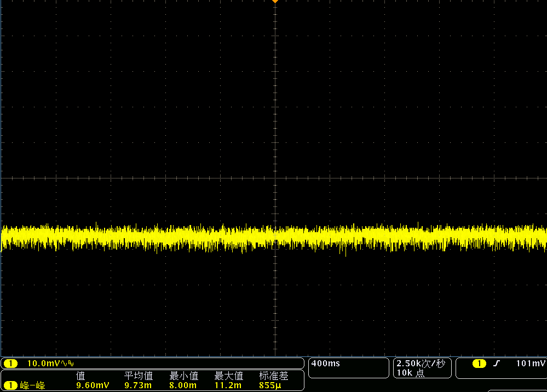Click the AC coupling symbol after 10.0mV
The height and width of the screenshot is (392, 547).
click(64, 364)
